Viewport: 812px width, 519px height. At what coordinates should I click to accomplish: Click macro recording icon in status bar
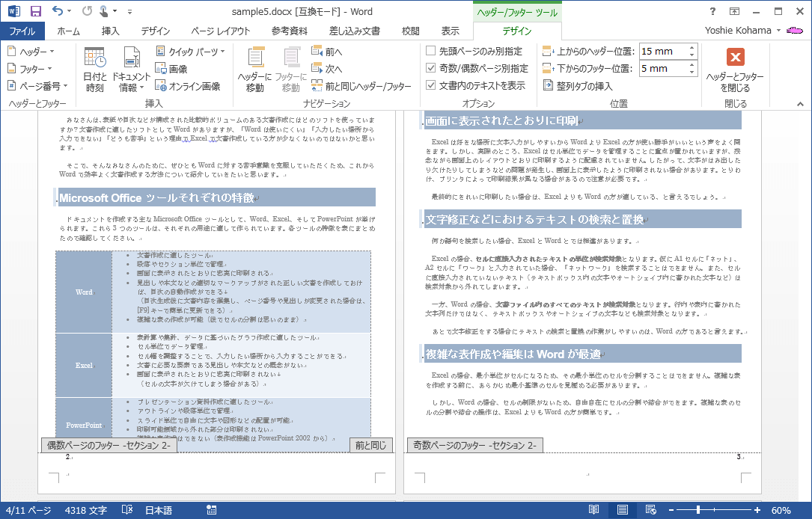click(x=211, y=510)
